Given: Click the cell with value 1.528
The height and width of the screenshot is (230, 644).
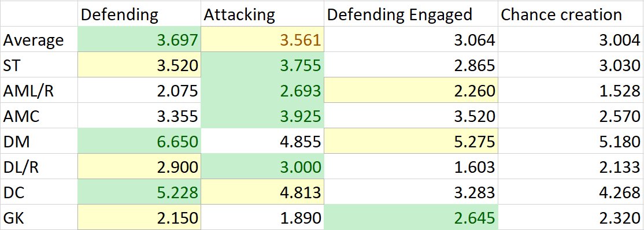Looking at the screenshot, I should (570, 91).
